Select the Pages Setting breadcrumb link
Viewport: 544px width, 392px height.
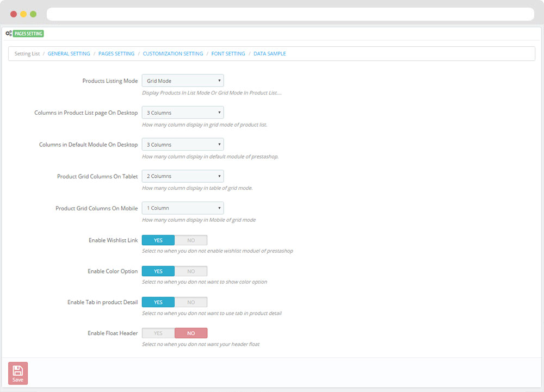(116, 54)
